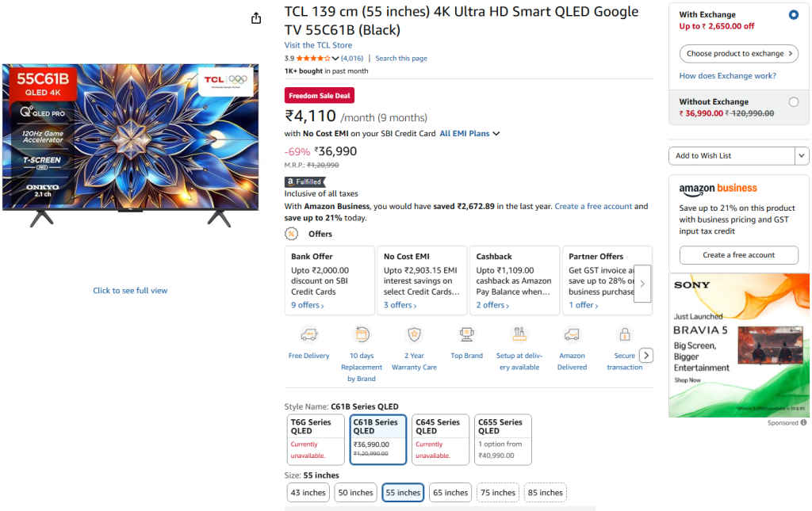Click the 2 Year Warranty Care icon
The image size is (812, 511).
tap(414, 334)
